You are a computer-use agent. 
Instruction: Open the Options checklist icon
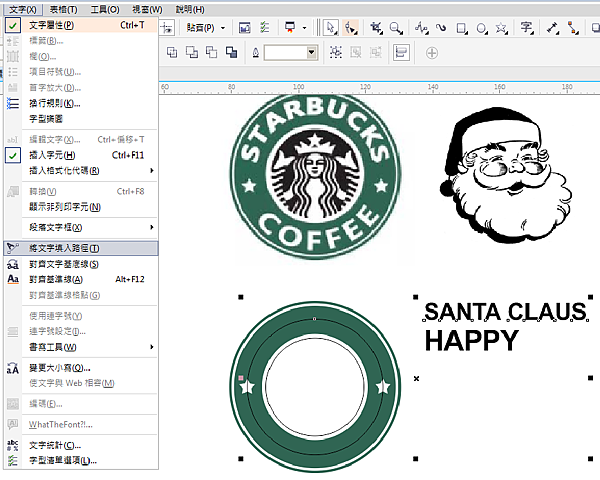click(x=264, y=28)
